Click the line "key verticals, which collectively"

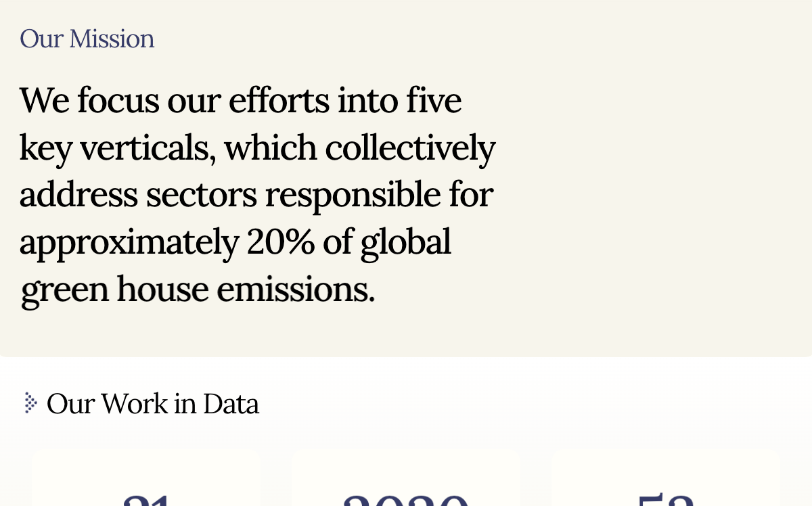pyautogui.click(x=258, y=148)
